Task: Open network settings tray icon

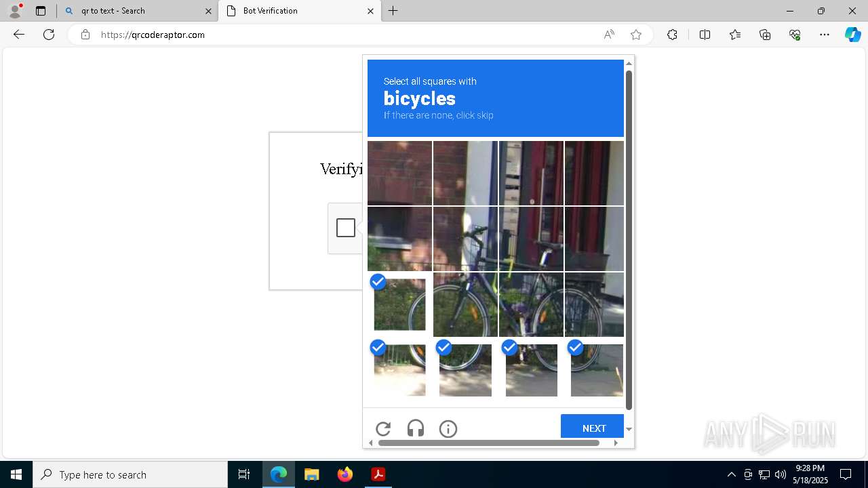Action: point(764,474)
